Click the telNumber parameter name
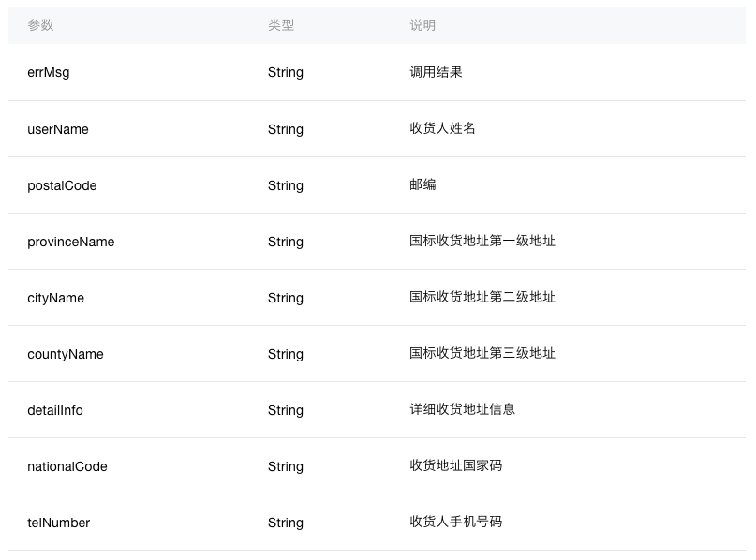Viewport: 756px width, 560px height. [x=59, y=523]
